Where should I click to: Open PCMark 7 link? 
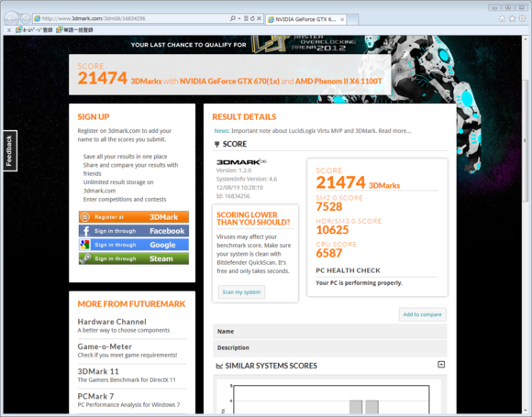(x=95, y=396)
